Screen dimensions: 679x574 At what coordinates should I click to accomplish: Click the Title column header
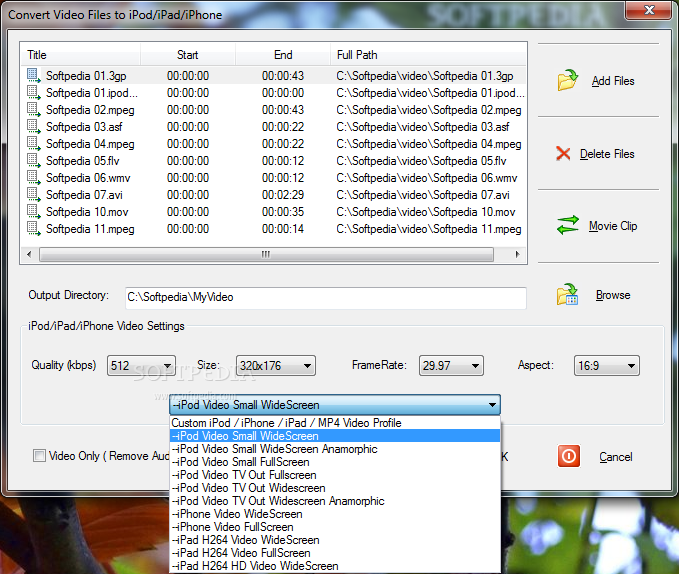(x=81, y=55)
